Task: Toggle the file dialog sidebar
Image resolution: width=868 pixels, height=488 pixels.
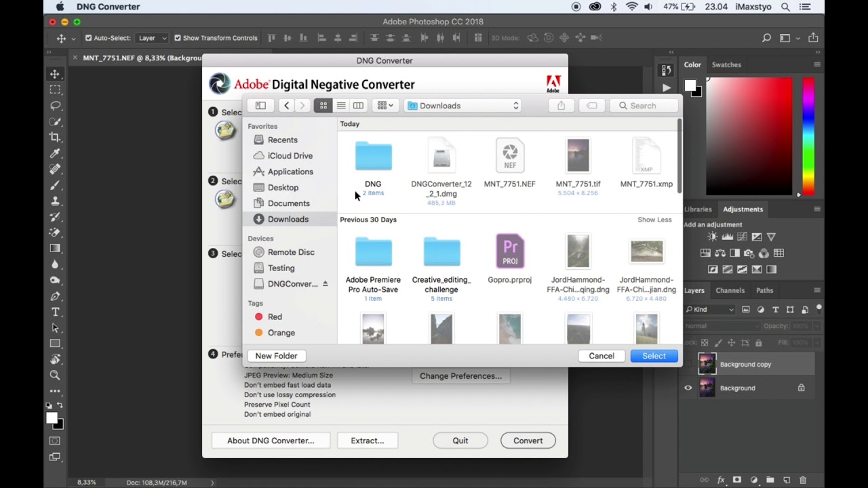Action: (260, 106)
